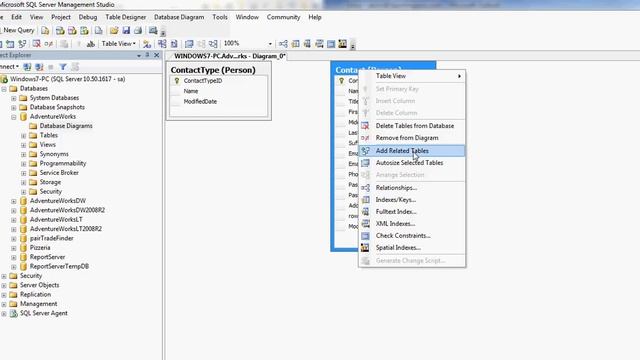Viewport: 640px width, 360px height.
Task: Collapse the Databases tree node
Action: [4, 89]
